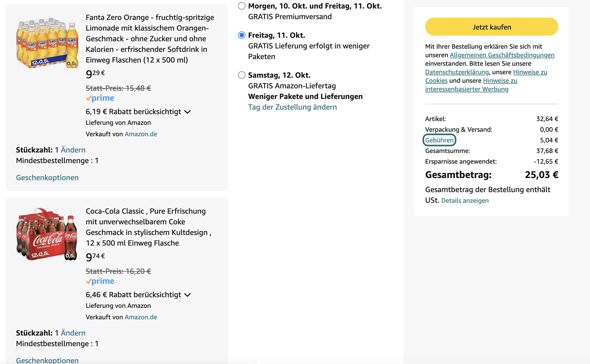Viewport: 590px width, 364px height.
Task: Change quantity of Coca-Cola via Ändern
Action: click(x=73, y=333)
